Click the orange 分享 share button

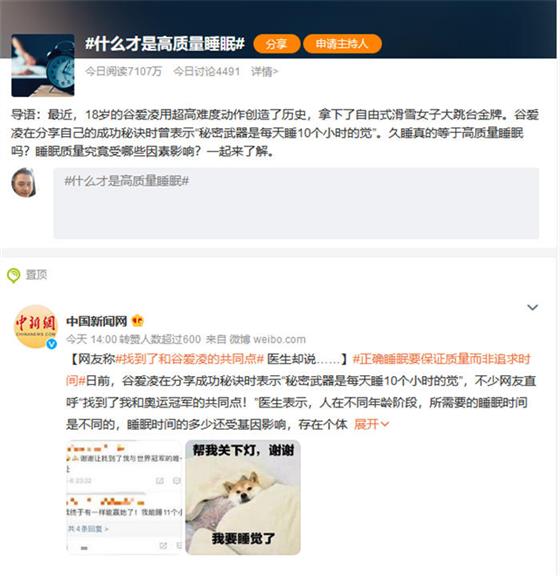click(x=276, y=44)
